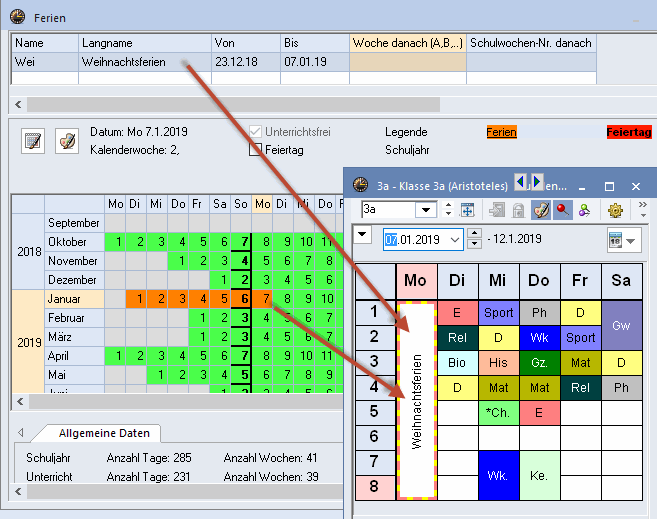Select the blue Wk. lesson in periods 7-8
Screen dimensions: 657x519
click(x=498, y=475)
